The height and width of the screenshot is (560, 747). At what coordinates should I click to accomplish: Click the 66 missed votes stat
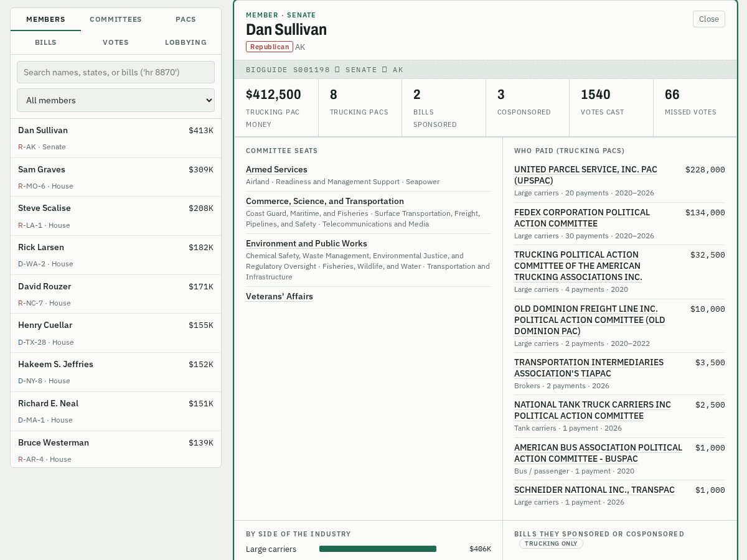tap(695, 108)
